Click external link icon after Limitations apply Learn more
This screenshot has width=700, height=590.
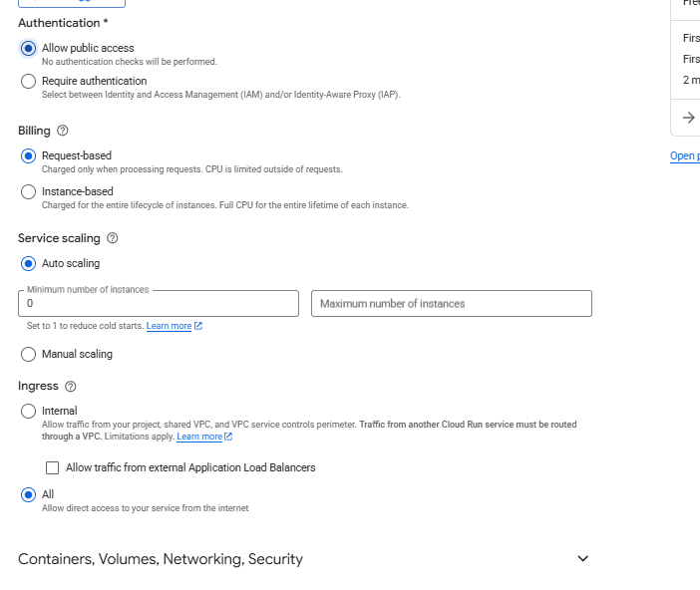click(229, 437)
